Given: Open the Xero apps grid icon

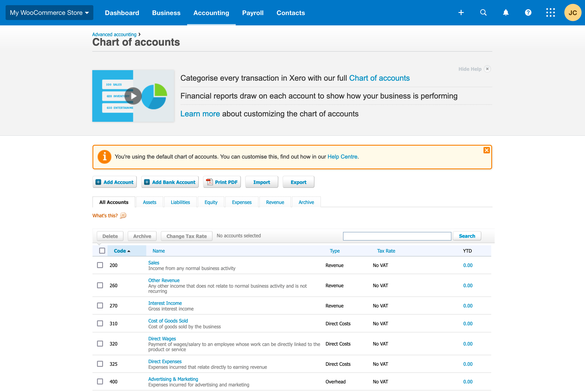Looking at the screenshot, I should 550,12.
